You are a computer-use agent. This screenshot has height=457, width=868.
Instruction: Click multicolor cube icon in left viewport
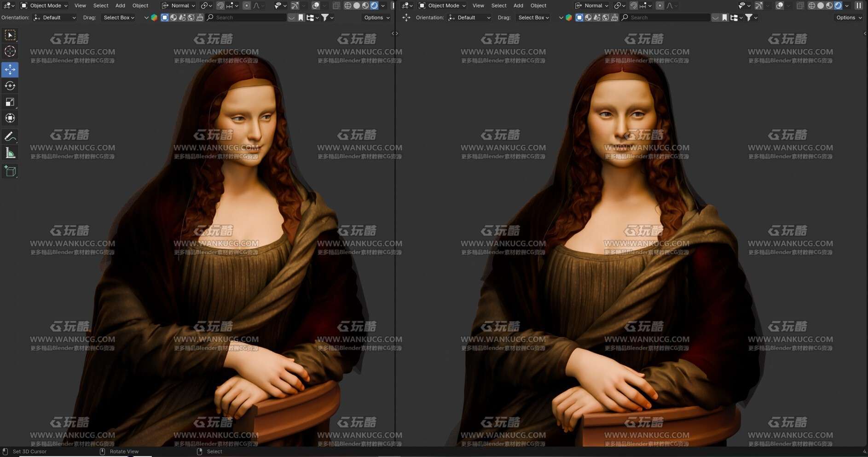[154, 18]
